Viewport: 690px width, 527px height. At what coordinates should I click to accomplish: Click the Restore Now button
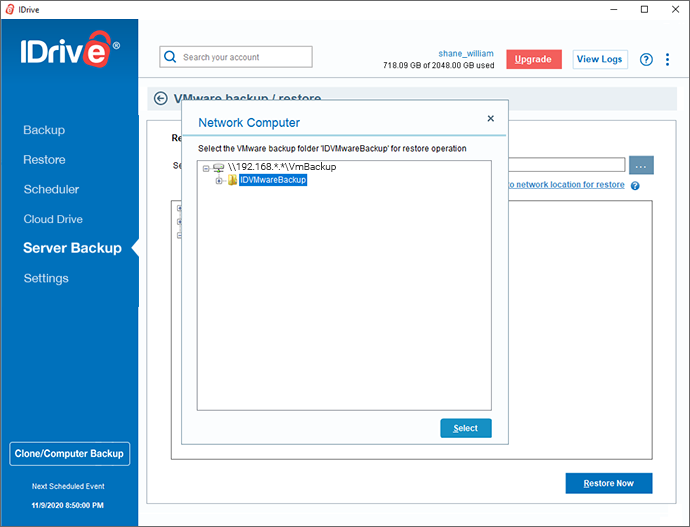click(609, 483)
